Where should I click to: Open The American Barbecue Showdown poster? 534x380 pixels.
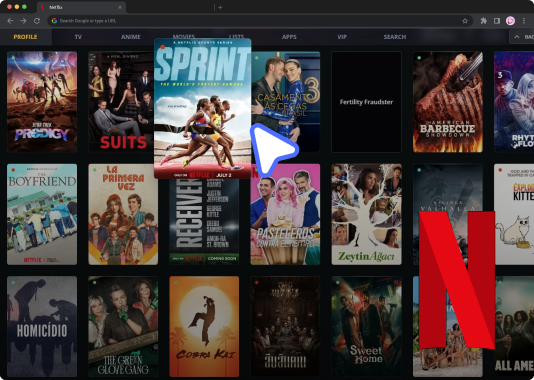[448, 102]
